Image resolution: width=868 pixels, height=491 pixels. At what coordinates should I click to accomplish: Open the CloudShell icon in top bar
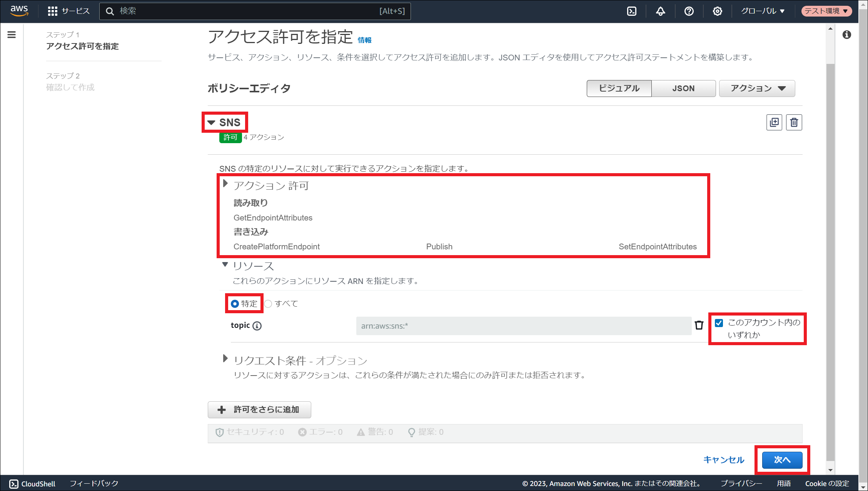click(632, 11)
